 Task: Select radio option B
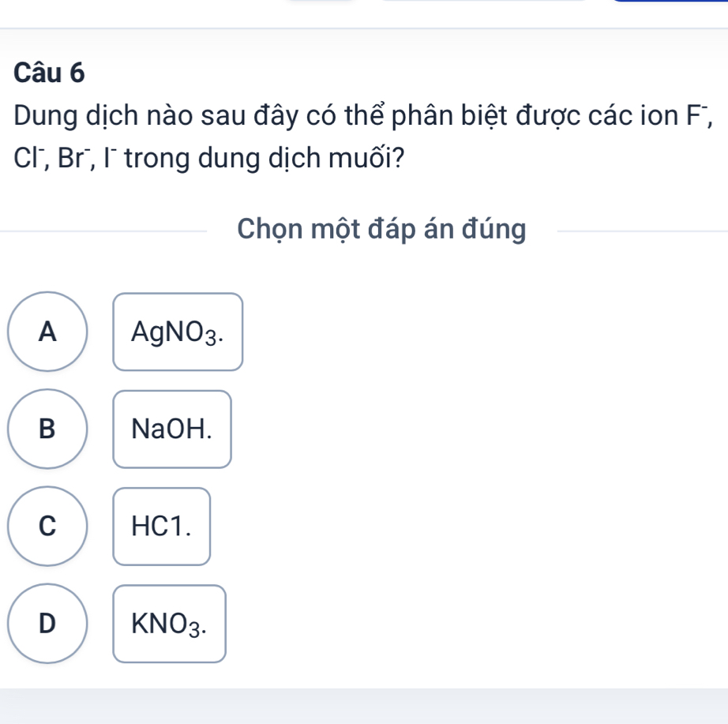(x=47, y=429)
